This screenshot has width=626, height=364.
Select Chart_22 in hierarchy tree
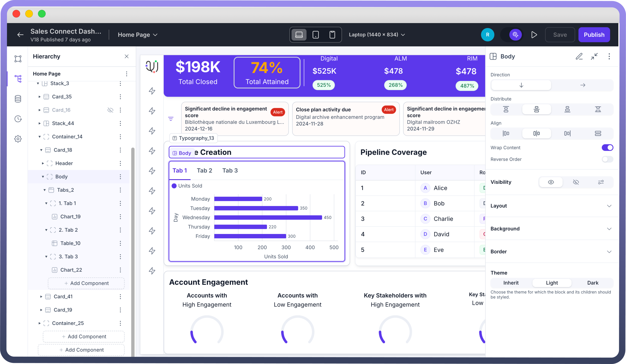[71, 270]
